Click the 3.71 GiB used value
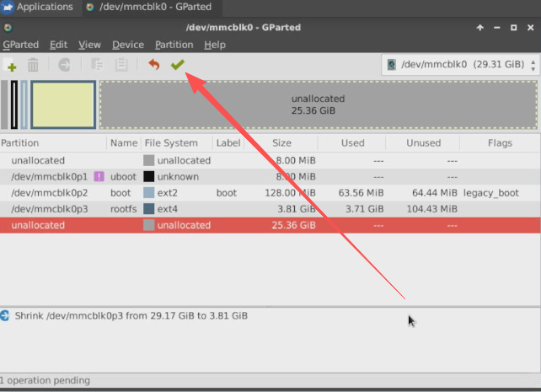541x392 pixels. [x=365, y=209]
